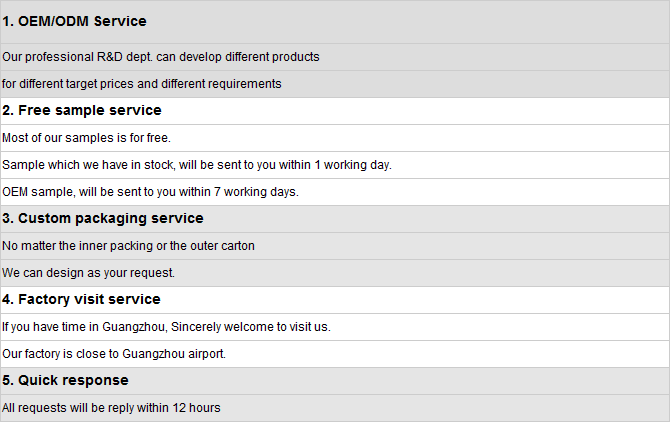Viewport: 671px width, 423px height.
Task: Click the line about samples in stock
Action: [x=196, y=165]
